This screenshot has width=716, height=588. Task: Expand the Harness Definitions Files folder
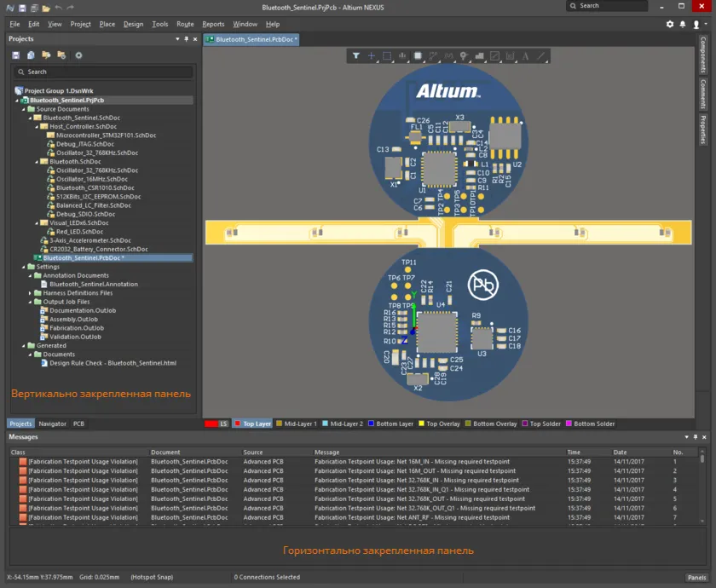pyautogui.click(x=30, y=293)
